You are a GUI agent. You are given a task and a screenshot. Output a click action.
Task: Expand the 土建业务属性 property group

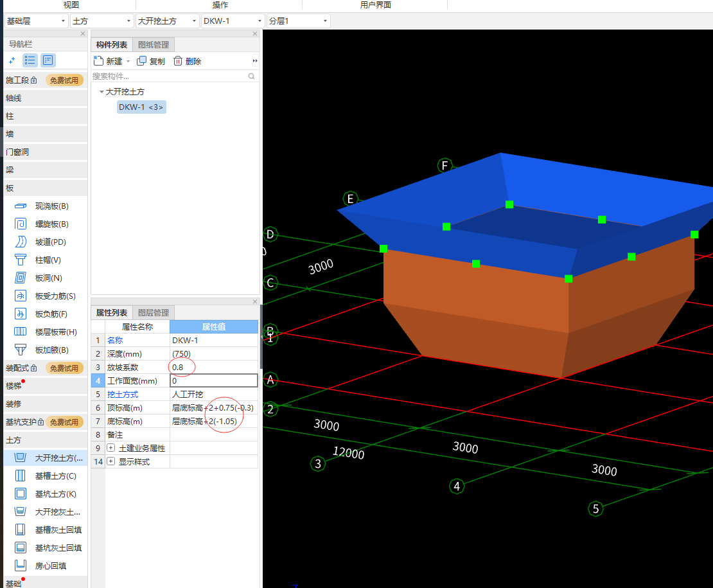point(111,448)
